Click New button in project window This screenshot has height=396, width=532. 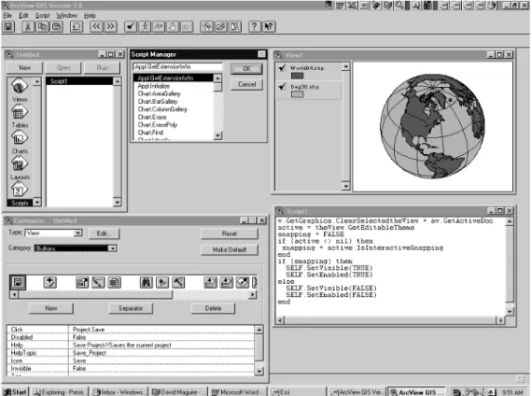coord(25,67)
